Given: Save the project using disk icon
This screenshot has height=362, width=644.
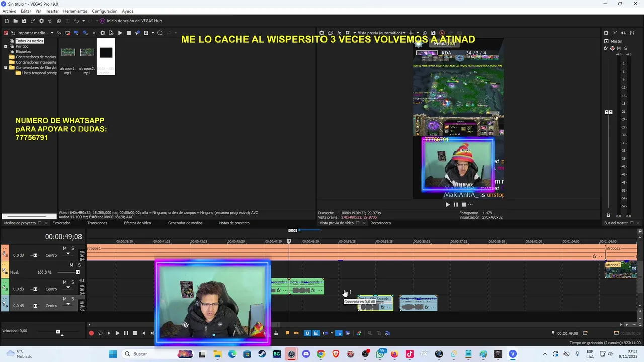Looking at the screenshot, I should (24, 21).
